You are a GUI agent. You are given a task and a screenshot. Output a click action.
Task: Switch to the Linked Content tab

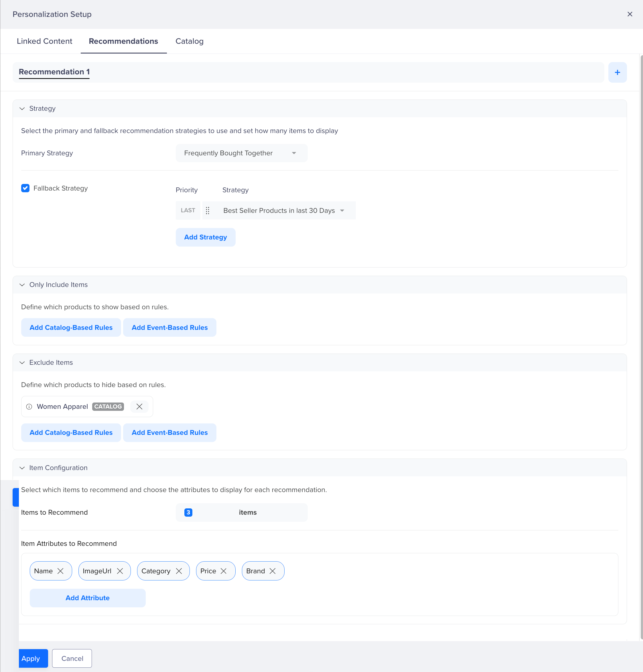pyautogui.click(x=45, y=41)
